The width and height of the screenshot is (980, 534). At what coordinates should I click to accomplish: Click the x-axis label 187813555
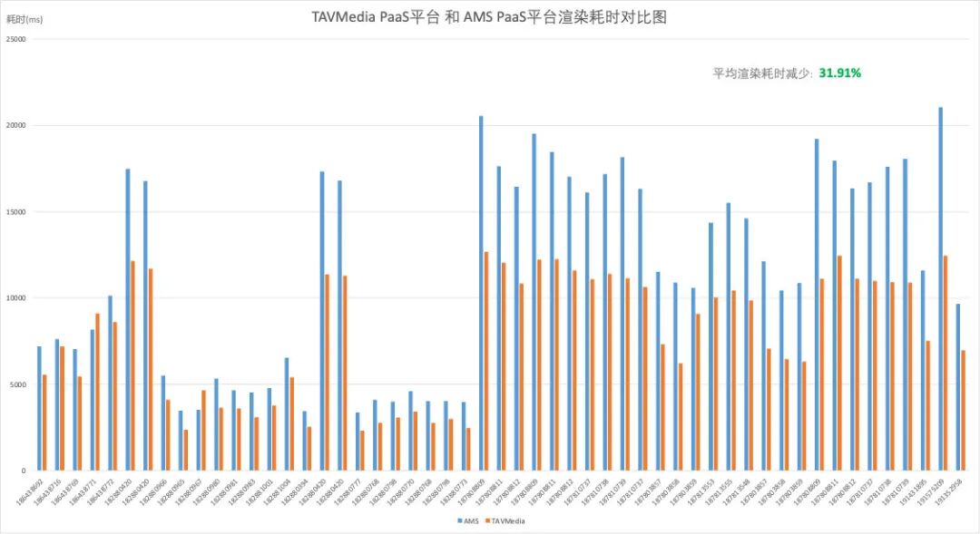click(719, 491)
